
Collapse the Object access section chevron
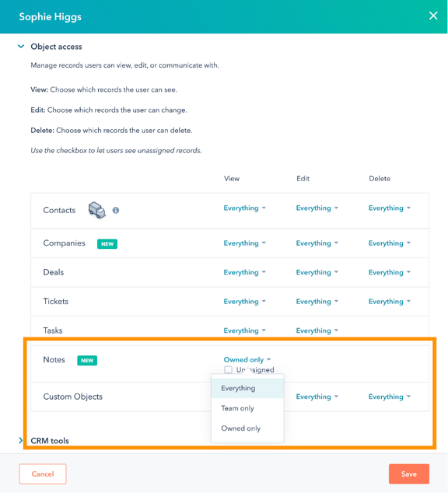click(21, 47)
